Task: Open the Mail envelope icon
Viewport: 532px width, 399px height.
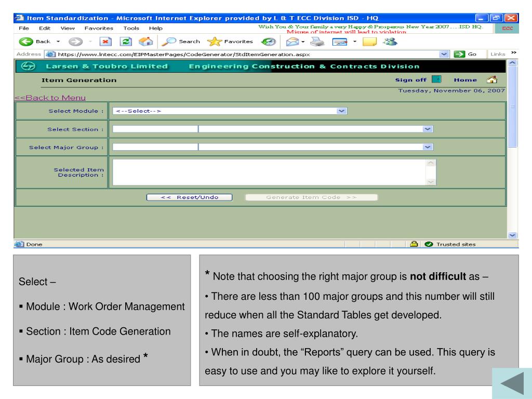Action: point(292,42)
